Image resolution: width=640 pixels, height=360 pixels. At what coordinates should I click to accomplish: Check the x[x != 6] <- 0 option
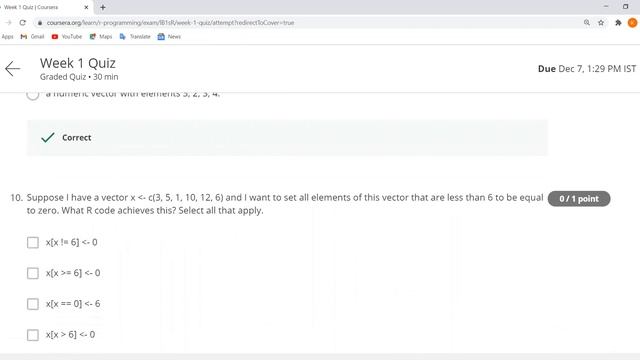[x=33, y=242]
